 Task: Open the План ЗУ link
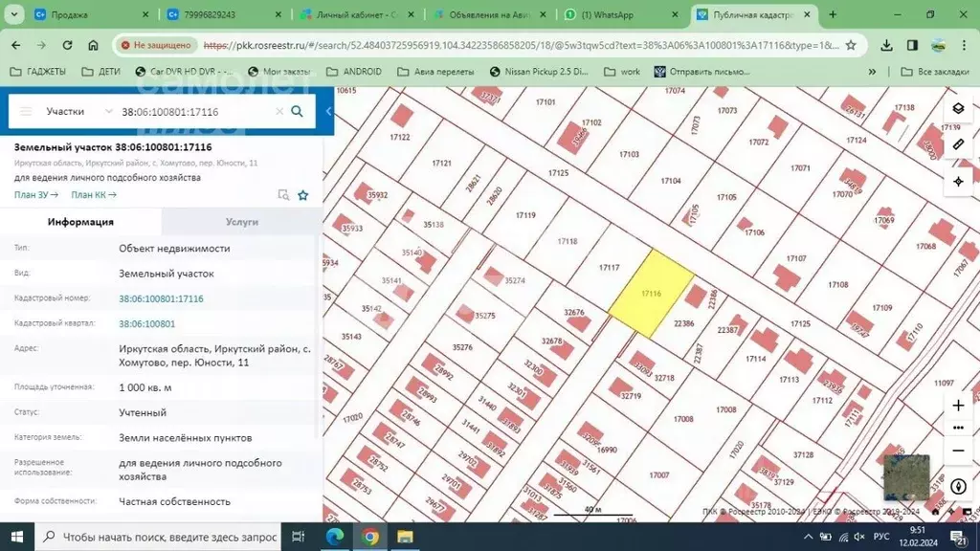pyautogui.click(x=36, y=195)
